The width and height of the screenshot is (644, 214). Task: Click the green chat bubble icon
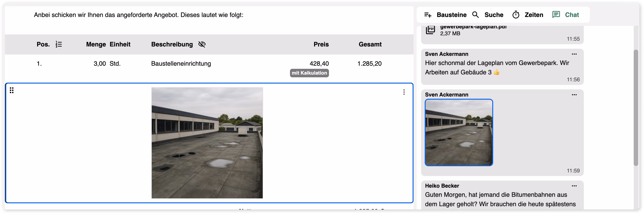point(556,15)
